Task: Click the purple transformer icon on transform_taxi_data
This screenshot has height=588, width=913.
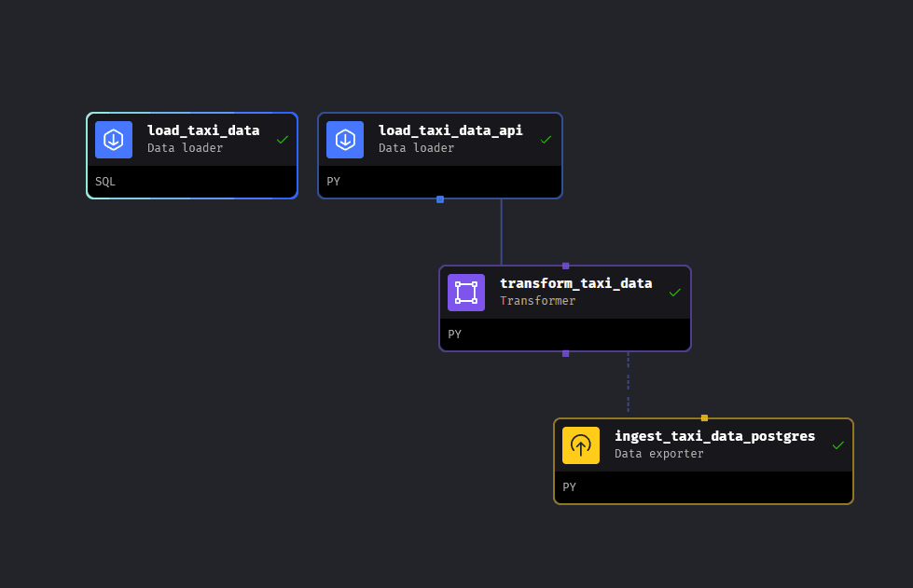Action: tap(466, 293)
